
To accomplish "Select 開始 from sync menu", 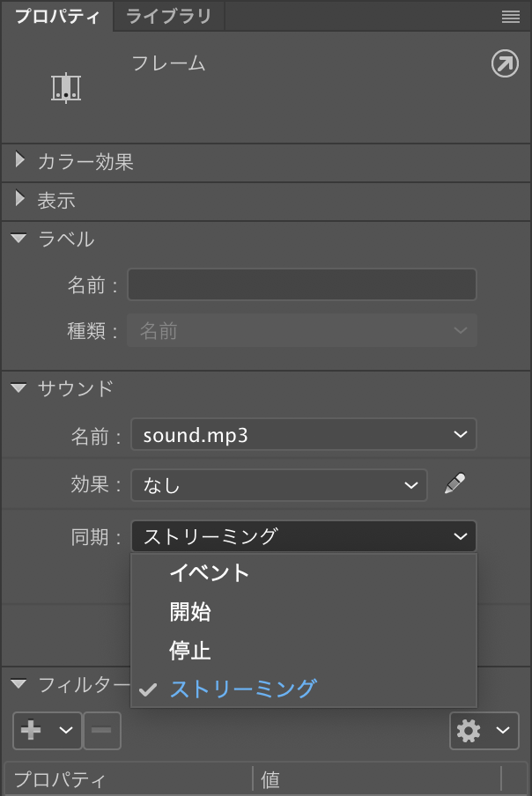I will click(304, 612).
